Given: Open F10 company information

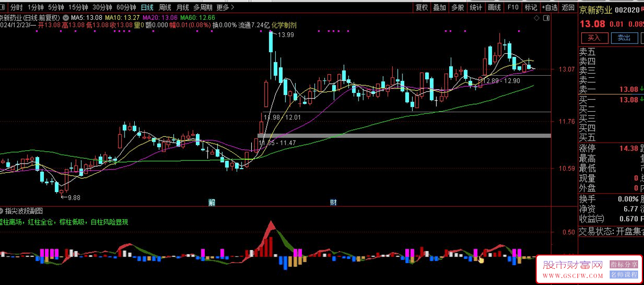Looking at the screenshot, I should [513, 8].
